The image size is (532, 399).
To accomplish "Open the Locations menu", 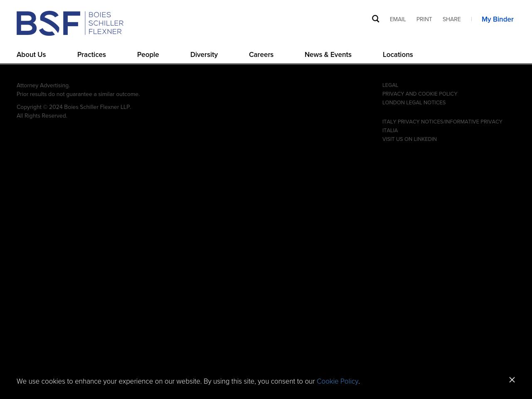I will [398, 54].
